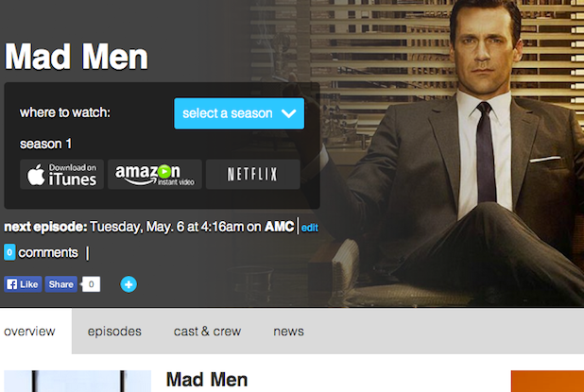This screenshot has height=392, width=584.
Task: Click the blue comment count badge
Action: tap(9, 252)
